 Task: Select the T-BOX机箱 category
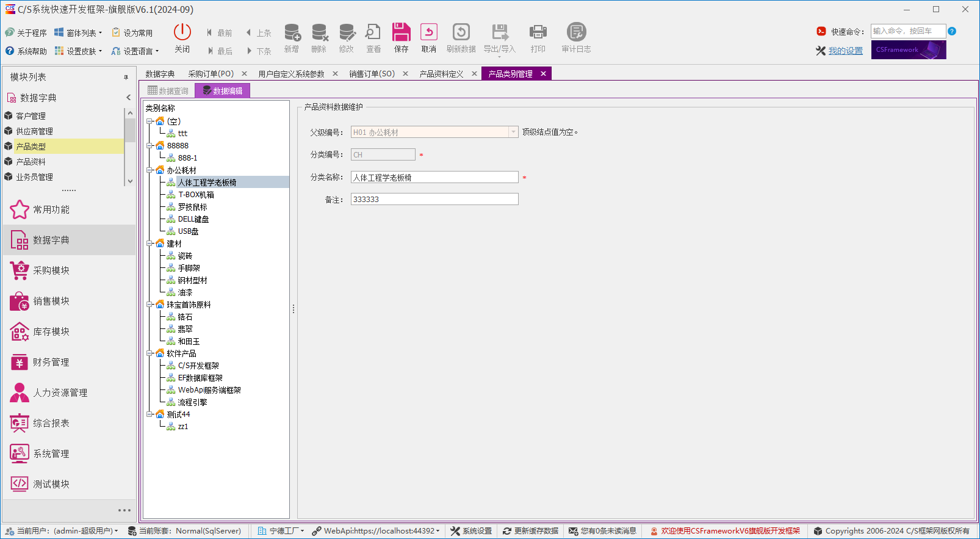click(196, 195)
